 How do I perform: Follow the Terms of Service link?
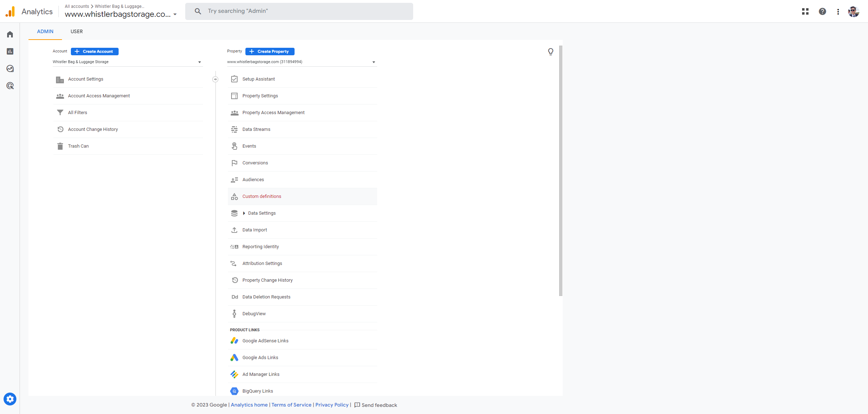pyautogui.click(x=291, y=405)
